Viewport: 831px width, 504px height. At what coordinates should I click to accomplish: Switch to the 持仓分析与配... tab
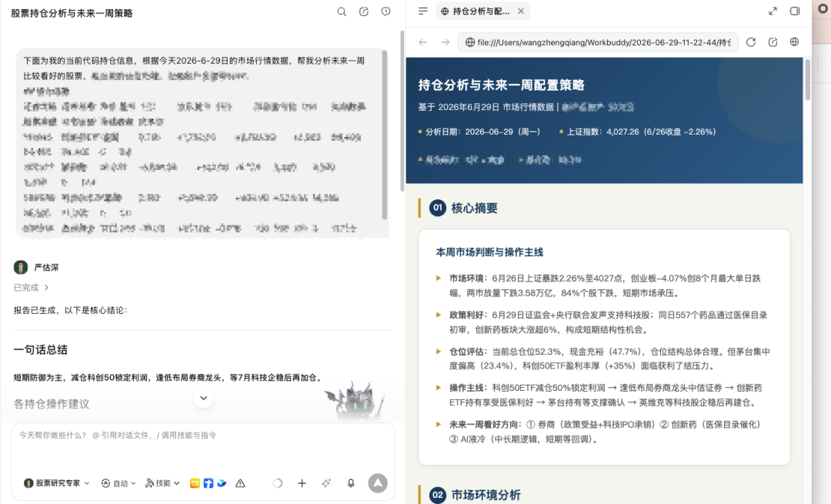(x=481, y=11)
